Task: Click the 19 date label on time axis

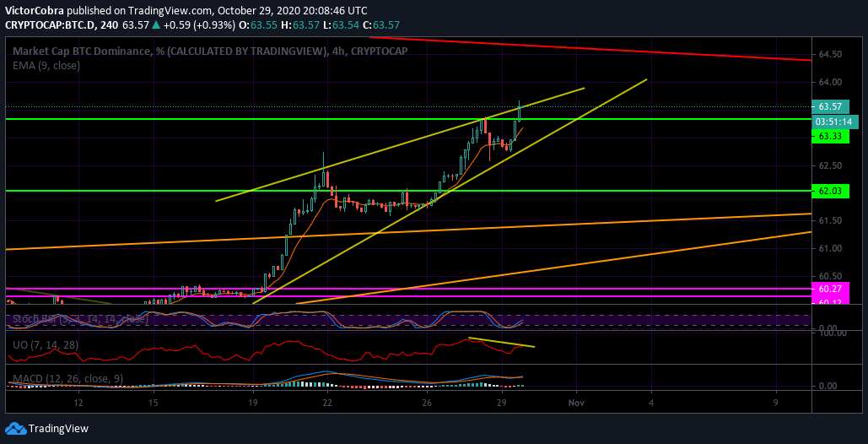Action: (253, 403)
